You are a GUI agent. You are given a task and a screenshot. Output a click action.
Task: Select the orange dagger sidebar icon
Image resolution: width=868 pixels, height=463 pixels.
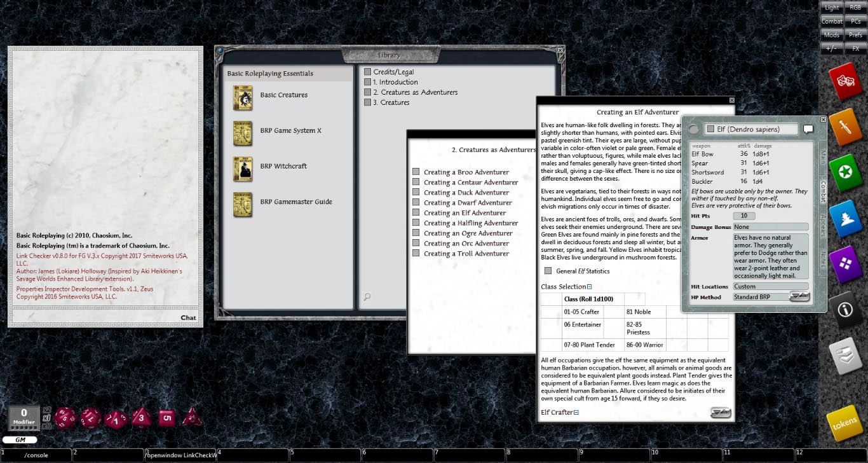844,126
